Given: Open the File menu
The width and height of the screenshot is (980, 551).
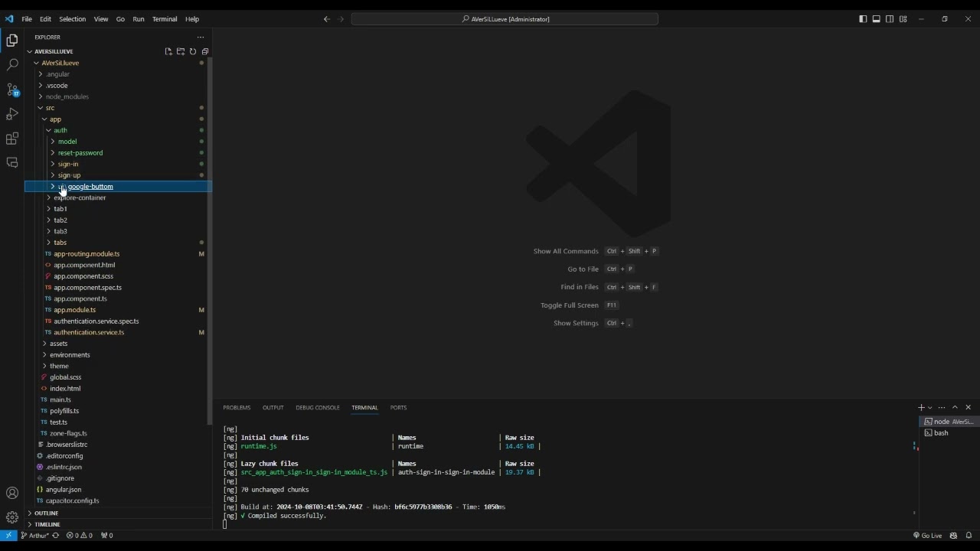Looking at the screenshot, I should coord(27,19).
